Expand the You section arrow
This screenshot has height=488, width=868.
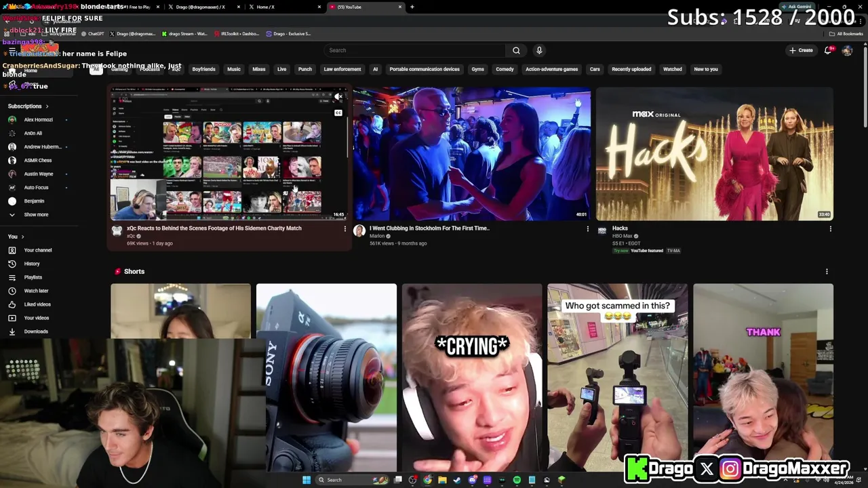pos(22,237)
